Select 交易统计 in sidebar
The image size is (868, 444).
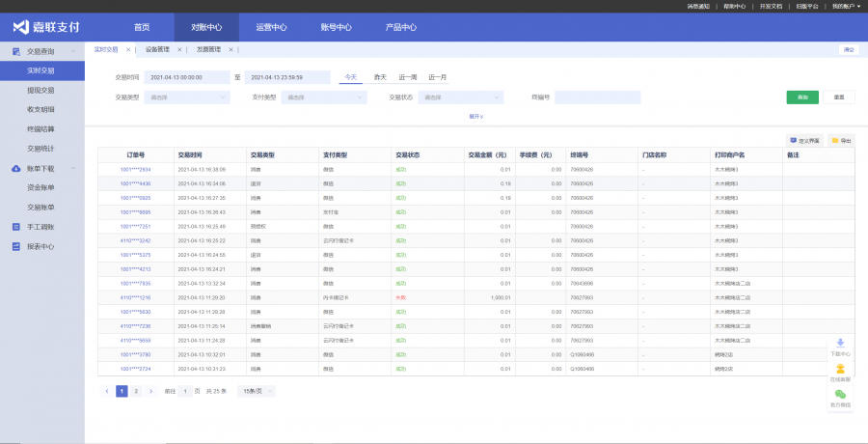[42, 149]
